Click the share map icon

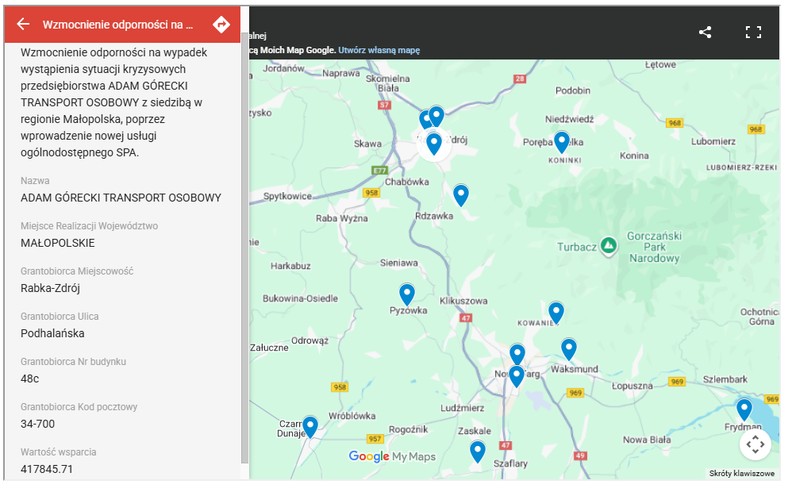coord(705,32)
